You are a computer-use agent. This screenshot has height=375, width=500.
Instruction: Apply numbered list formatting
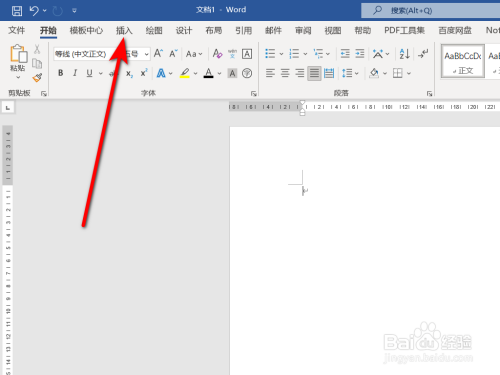(x=294, y=54)
